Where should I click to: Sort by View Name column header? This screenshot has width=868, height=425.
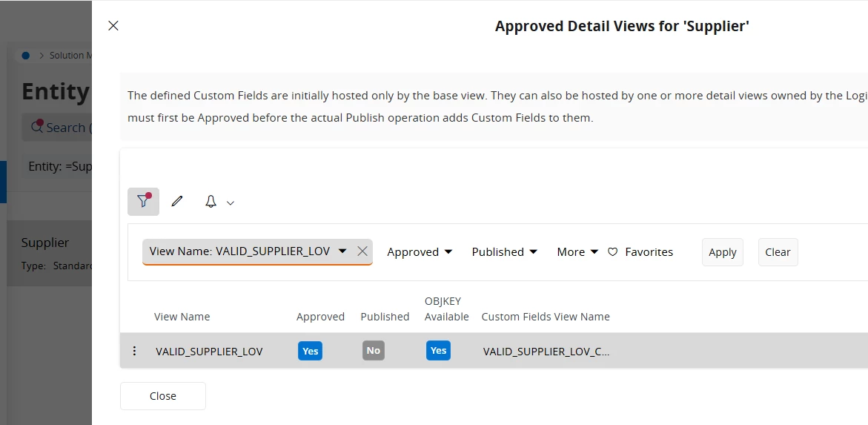click(x=182, y=317)
